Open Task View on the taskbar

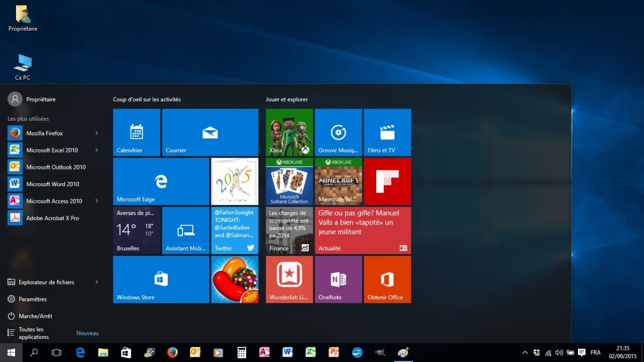tap(56, 352)
